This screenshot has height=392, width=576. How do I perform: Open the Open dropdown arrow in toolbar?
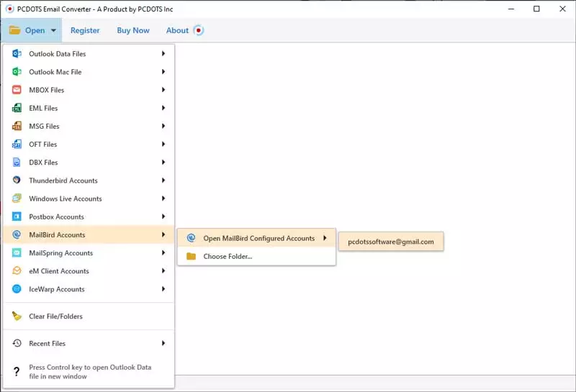(53, 30)
